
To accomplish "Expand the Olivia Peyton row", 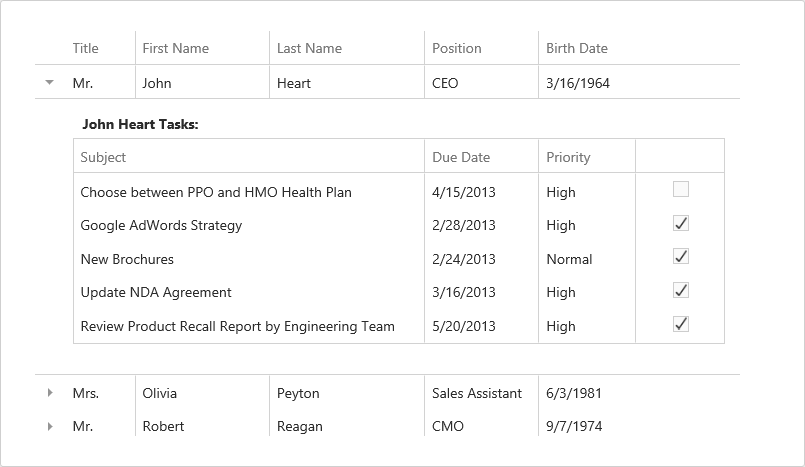I will (49, 393).
